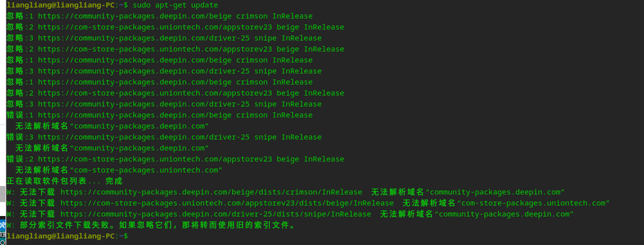This screenshot has width=644, height=245.
Task: Click the quoted 'com-store-packages.uniontech.com' under 错误:2
Action: tap(146, 170)
